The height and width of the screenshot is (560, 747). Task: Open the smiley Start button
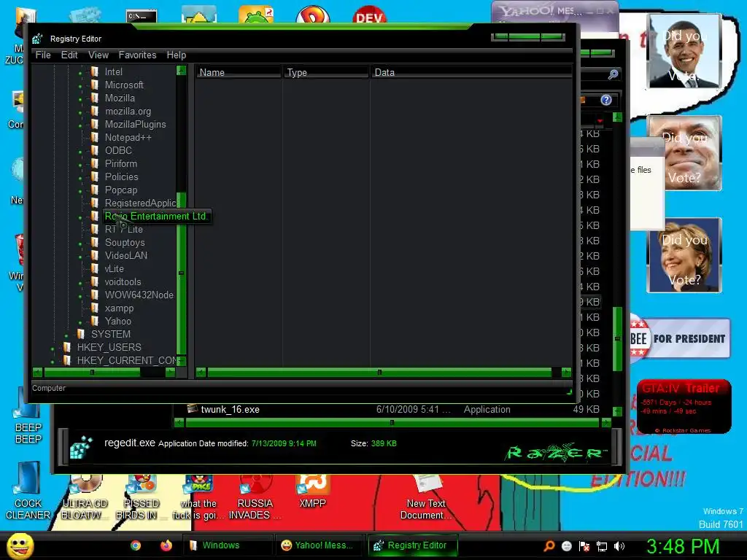coord(20,545)
